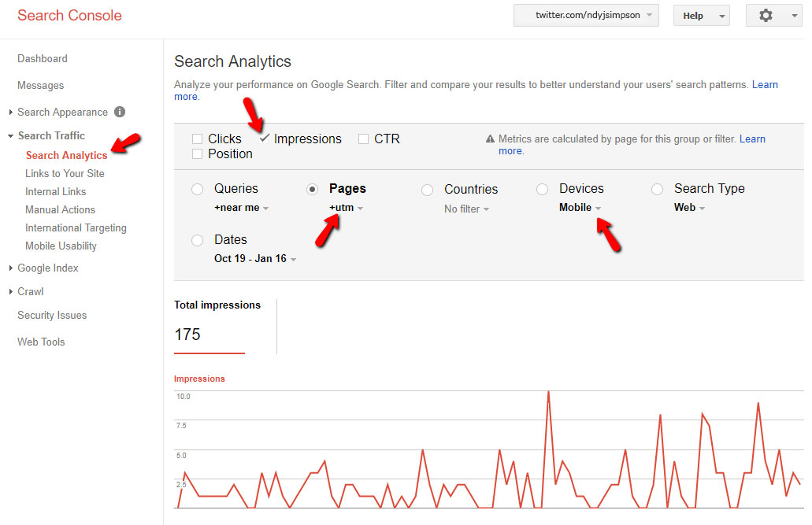Viewport: 812px width, 525px height.
Task: Click the settings gear icon
Action: pos(766,16)
